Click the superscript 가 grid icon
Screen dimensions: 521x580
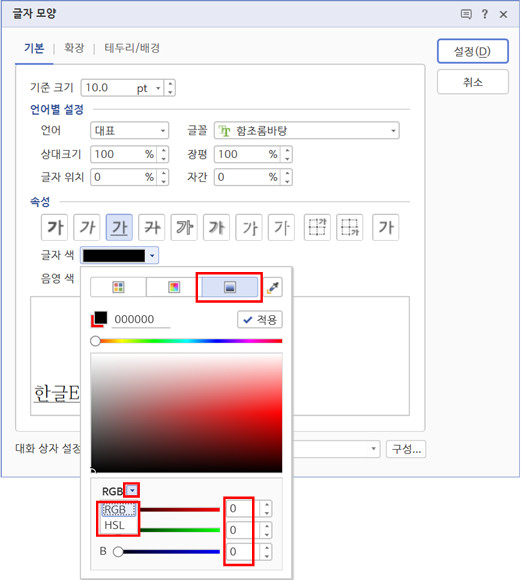[x=317, y=227]
